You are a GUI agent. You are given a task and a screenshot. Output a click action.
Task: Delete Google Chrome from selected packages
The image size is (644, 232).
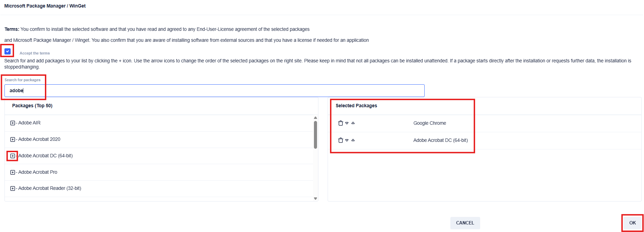coord(341,123)
